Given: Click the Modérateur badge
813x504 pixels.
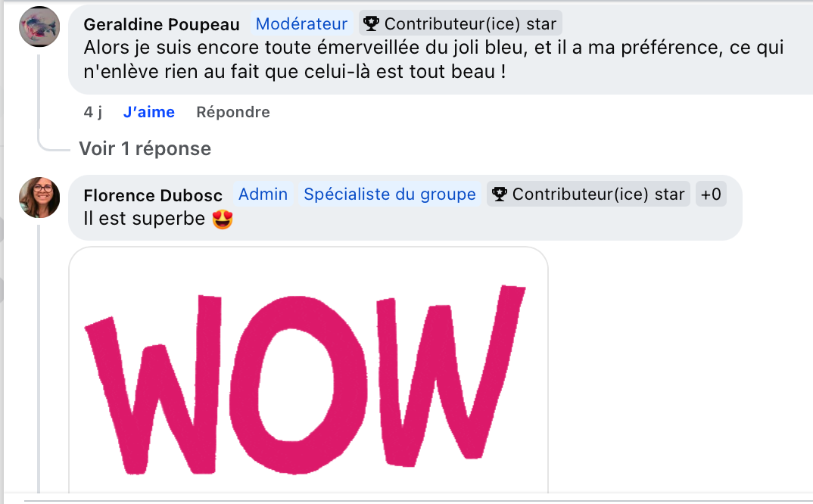Looking at the screenshot, I should [301, 24].
